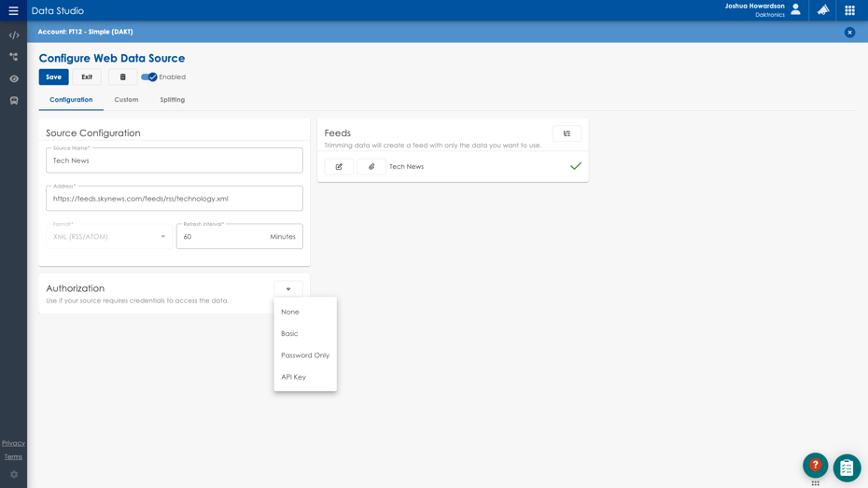
Task: Toggle the Enabled switch off
Action: [149, 77]
